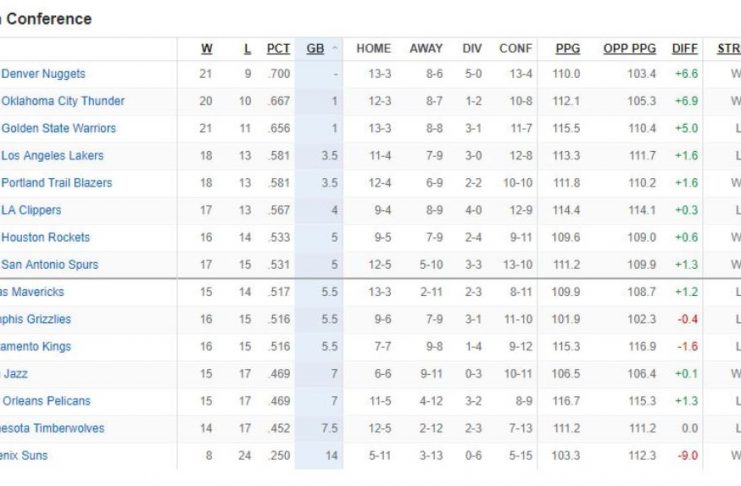
Task: Click the Kings team name link
Action: (x=35, y=346)
